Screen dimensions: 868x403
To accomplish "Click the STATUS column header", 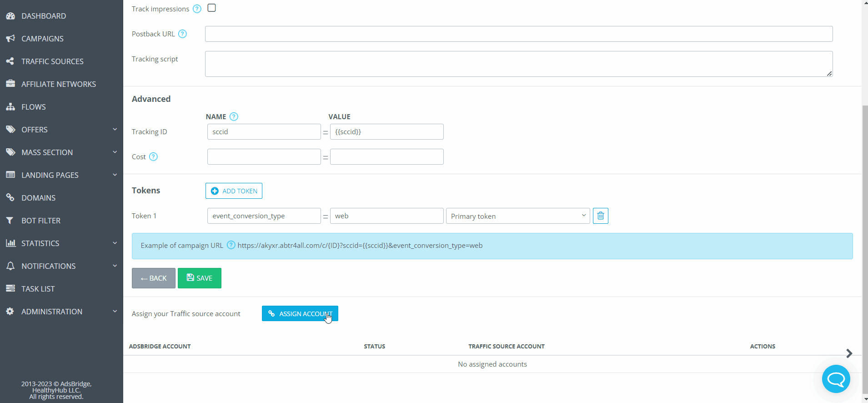I will [375, 346].
